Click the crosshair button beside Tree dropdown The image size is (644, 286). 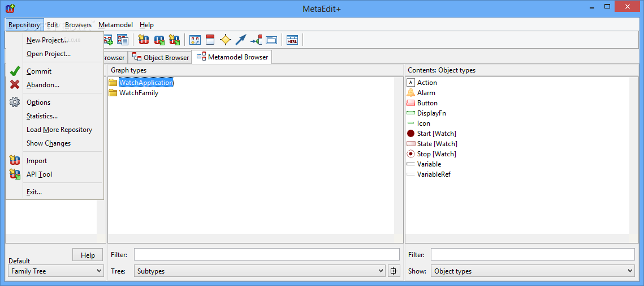394,271
